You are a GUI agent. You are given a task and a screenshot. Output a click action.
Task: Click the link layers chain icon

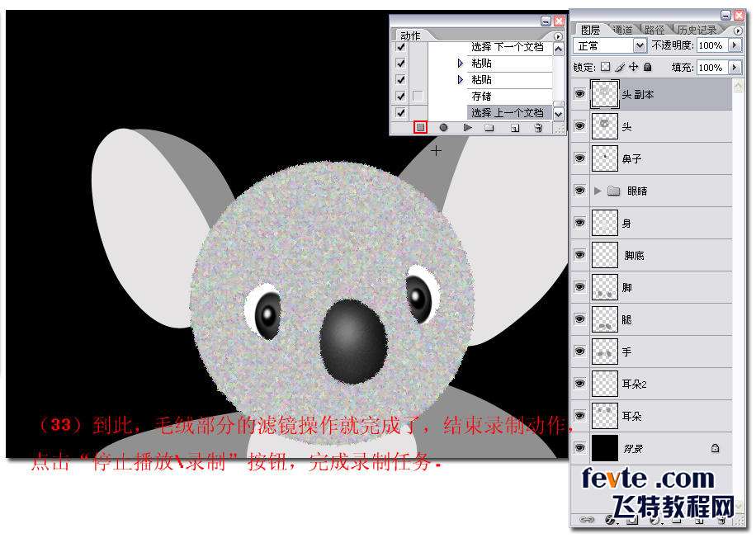pyautogui.click(x=586, y=520)
